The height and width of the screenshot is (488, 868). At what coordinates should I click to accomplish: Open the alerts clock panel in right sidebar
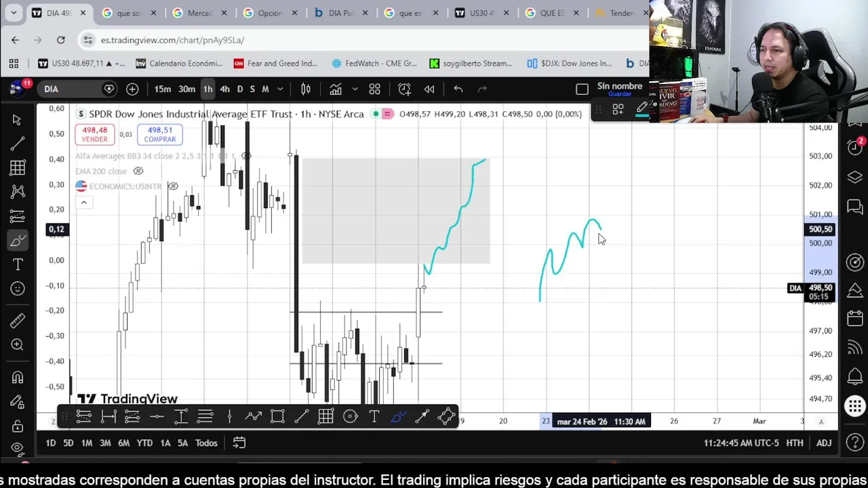point(855,148)
